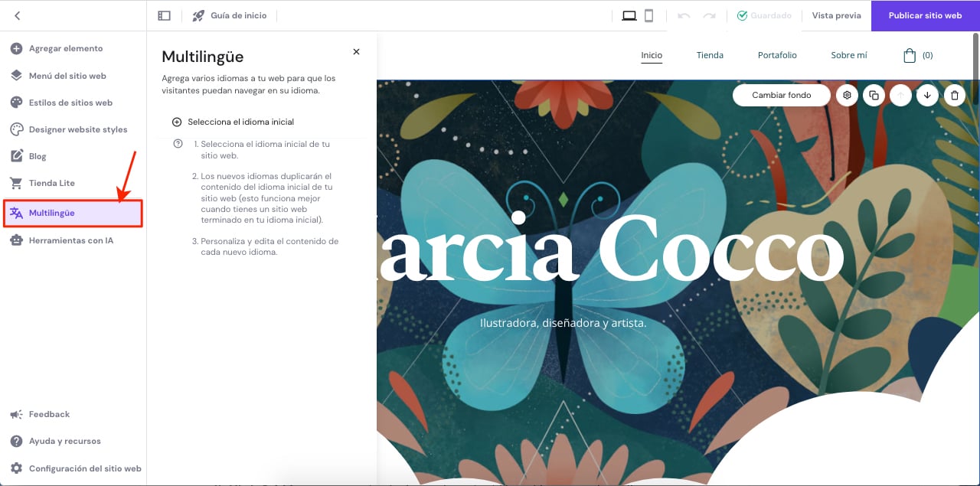
Task: Open the Blog editor icon
Action: (17, 156)
